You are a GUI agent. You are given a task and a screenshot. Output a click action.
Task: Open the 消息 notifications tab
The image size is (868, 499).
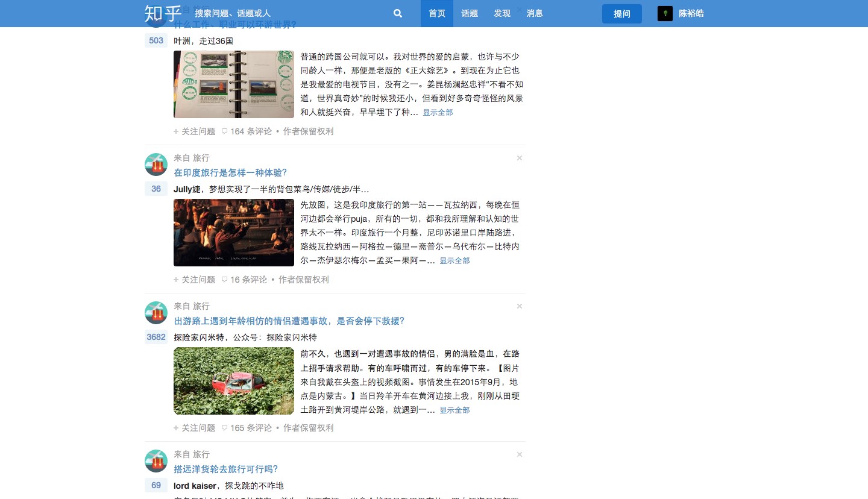(x=535, y=13)
